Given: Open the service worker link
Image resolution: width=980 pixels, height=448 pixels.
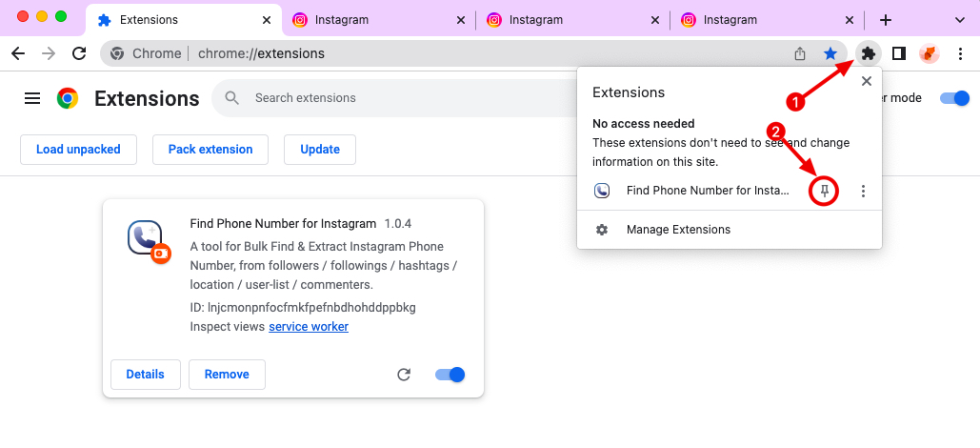Looking at the screenshot, I should coord(309,327).
